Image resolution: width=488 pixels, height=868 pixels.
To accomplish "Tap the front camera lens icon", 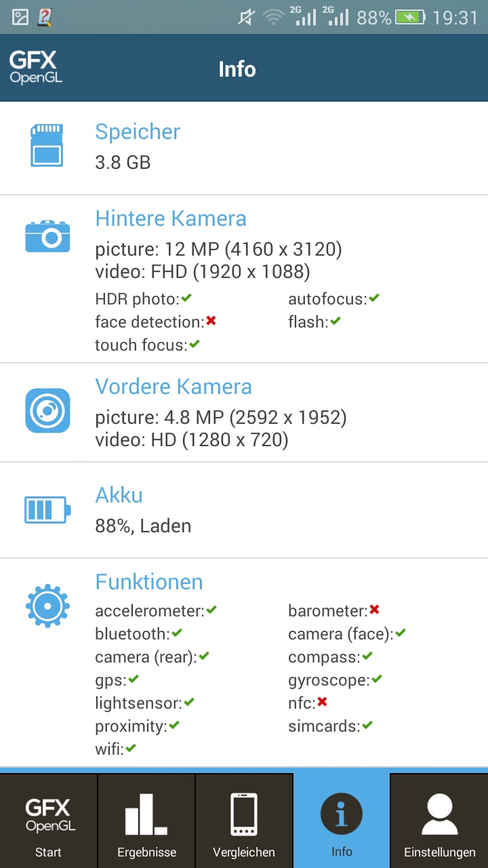I will coord(47,410).
